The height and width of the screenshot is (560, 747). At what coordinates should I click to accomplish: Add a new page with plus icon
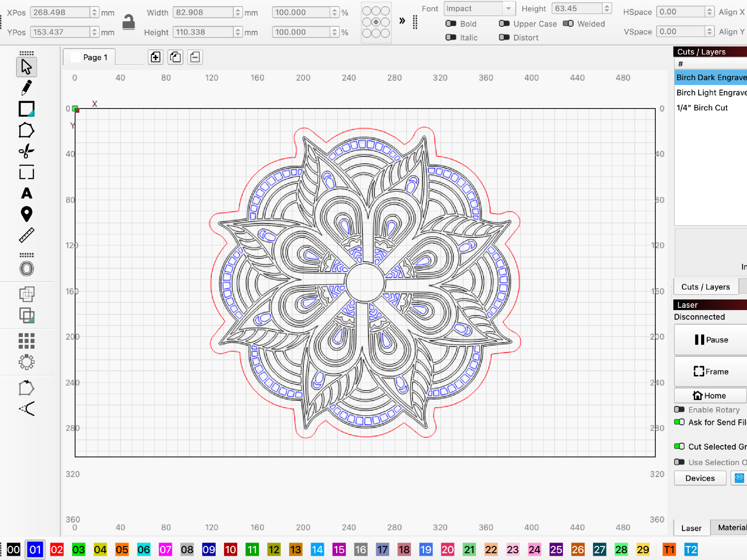[155, 57]
